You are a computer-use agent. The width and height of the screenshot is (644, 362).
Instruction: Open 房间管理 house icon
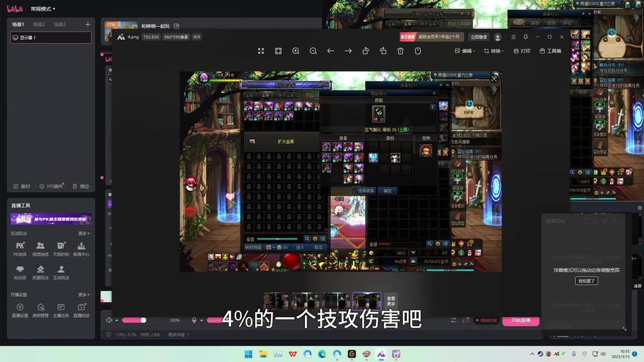click(x=41, y=311)
